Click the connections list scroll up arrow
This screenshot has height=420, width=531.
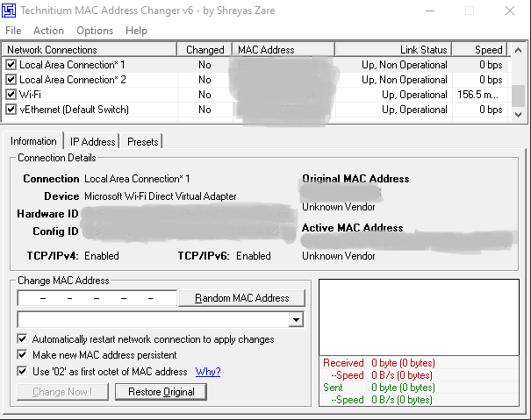click(x=518, y=50)
